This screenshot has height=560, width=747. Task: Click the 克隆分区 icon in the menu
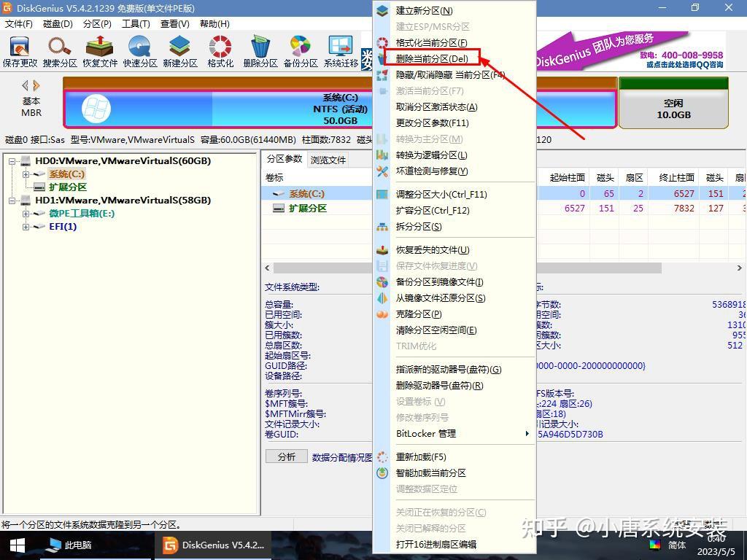pyautogui.click(x=382, y=314)
